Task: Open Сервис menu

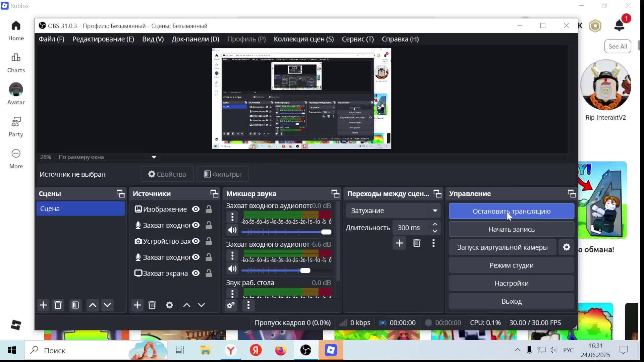Action: pos(358,39)
